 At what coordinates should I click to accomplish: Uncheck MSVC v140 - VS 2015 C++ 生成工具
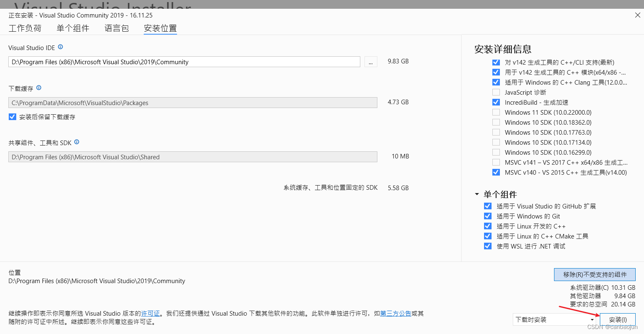tap(496, 172)
